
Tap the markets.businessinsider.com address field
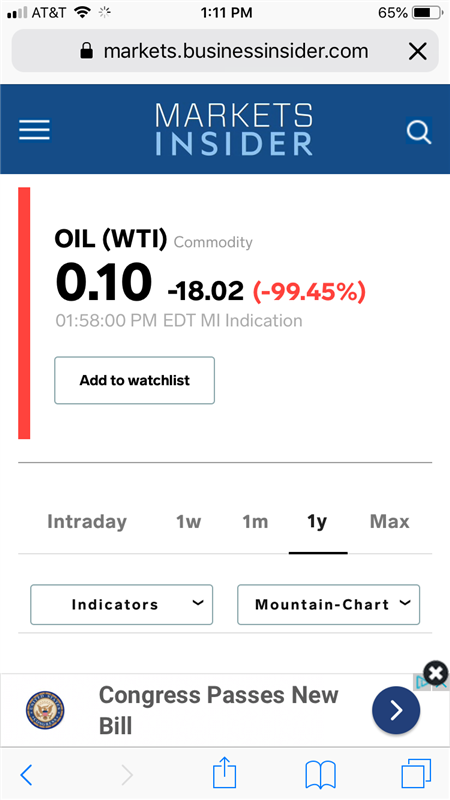click(225, 51)
